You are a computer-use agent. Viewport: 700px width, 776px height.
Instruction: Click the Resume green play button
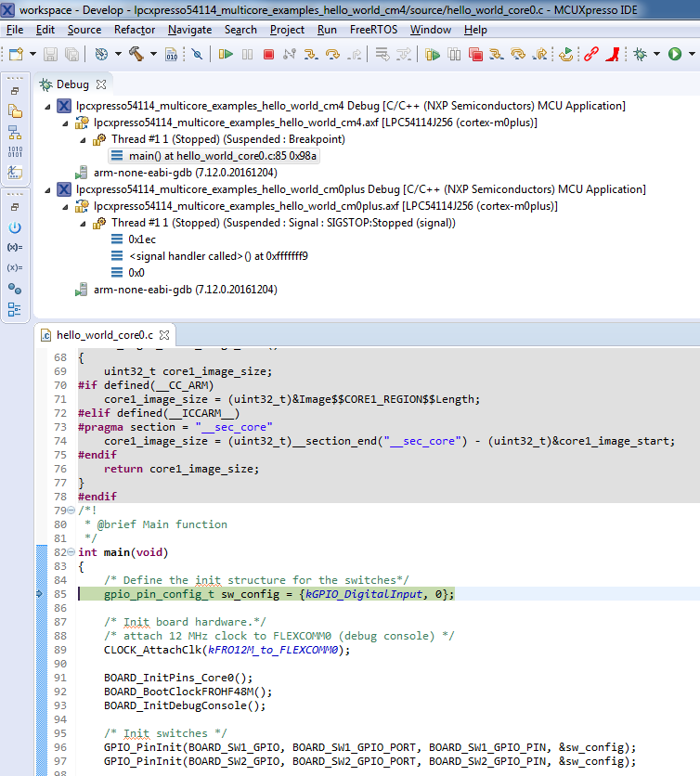(226, 55)
